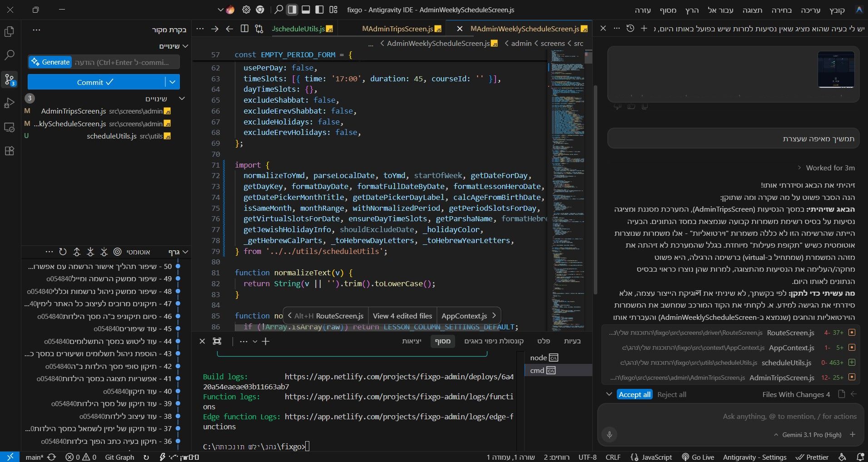Toggle the bottom panel layout button
The height and width of the screenshot is (462, 868).
306,10
